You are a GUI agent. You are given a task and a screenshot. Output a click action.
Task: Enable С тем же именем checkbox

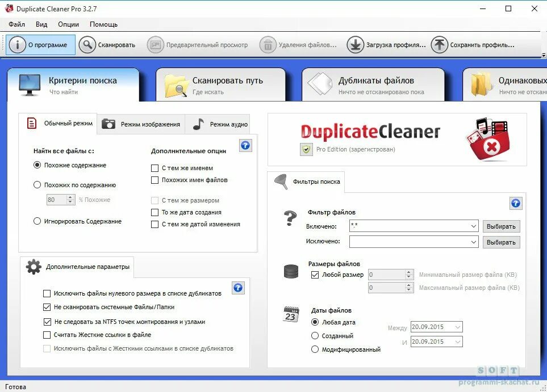[x=155, y=168]
